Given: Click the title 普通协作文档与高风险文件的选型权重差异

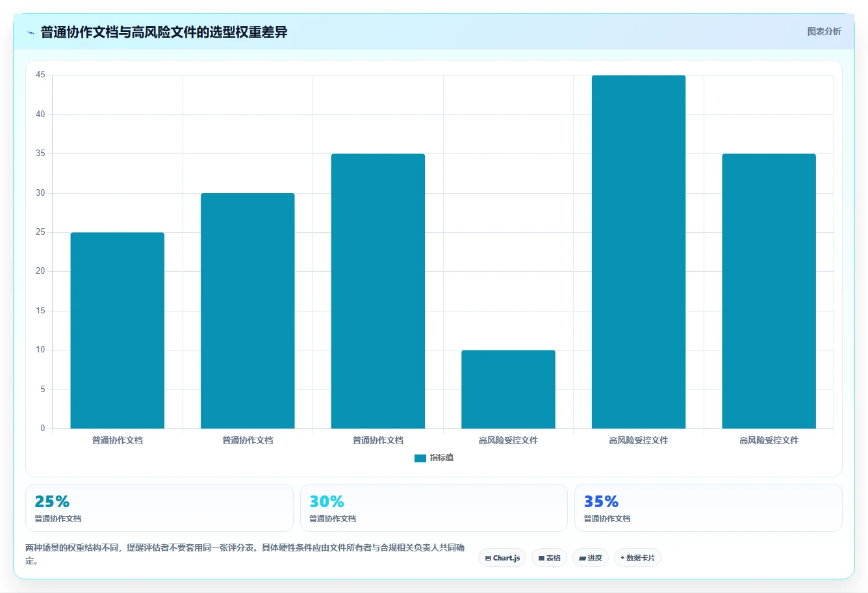Looking at the screenshot, I should point(164,32).
